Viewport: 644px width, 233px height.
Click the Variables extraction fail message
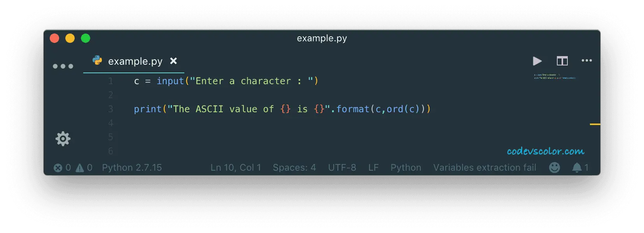coord(485,168)
